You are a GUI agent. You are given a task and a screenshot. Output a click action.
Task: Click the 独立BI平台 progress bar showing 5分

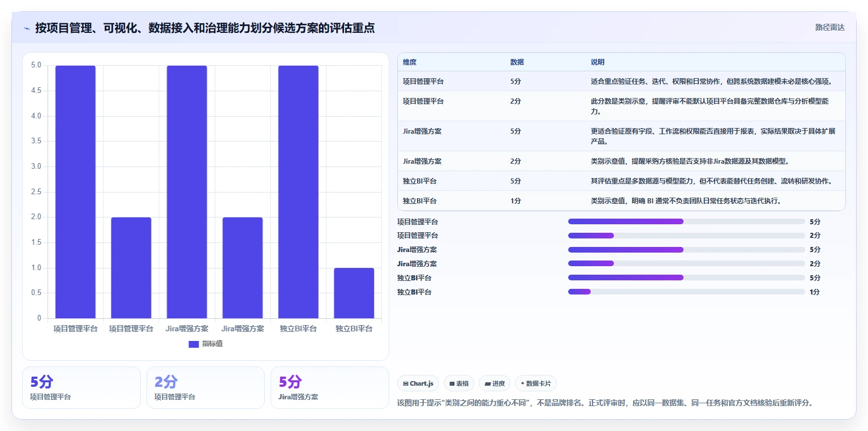[x=686, y=278]
